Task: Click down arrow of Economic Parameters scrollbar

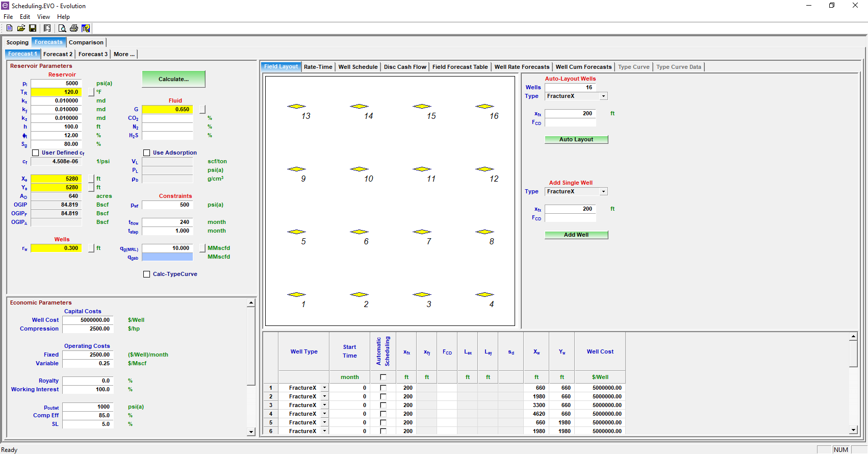Action: [251, 432]
